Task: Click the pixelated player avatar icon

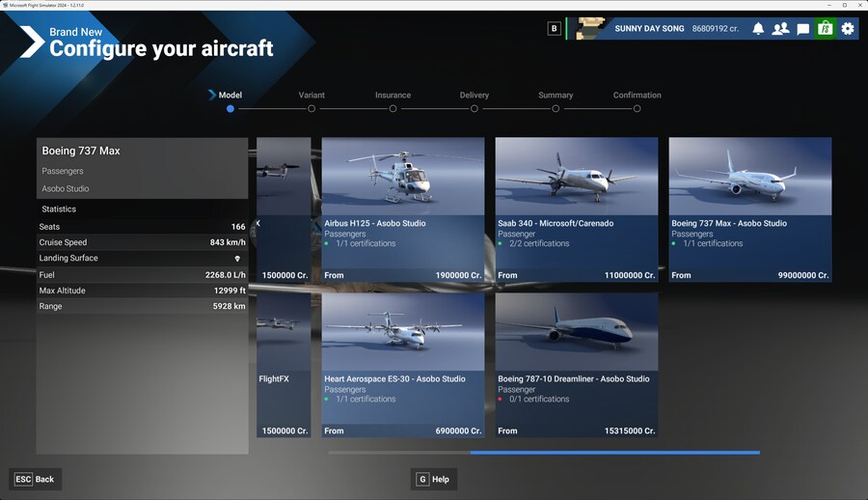Action: pos(591,29)
